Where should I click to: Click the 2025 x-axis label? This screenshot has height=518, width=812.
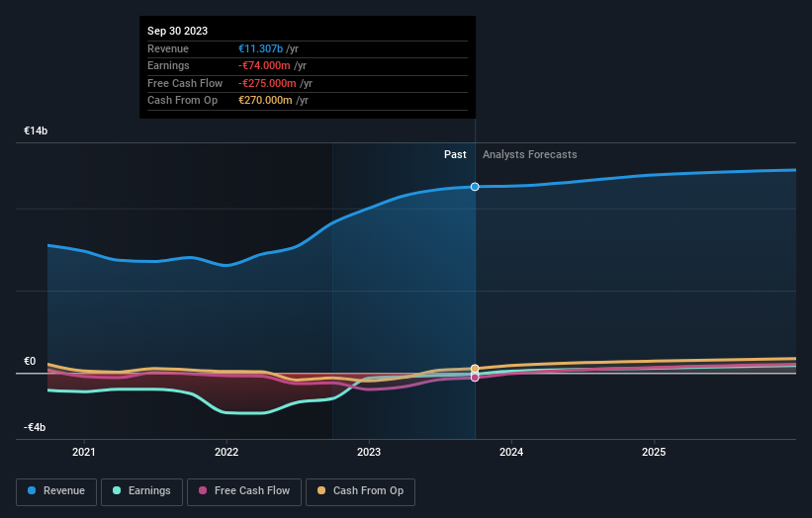coord(654,452)
